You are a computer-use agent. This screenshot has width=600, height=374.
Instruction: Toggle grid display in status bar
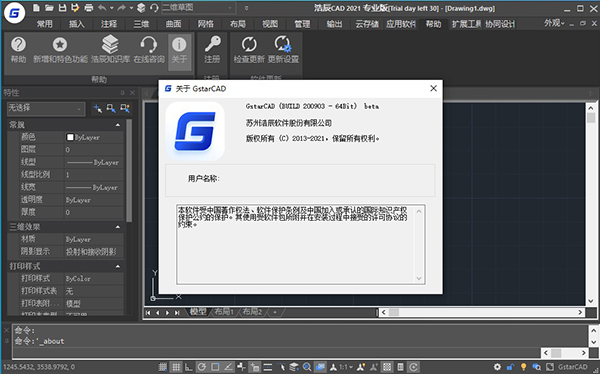click(176, 367)
